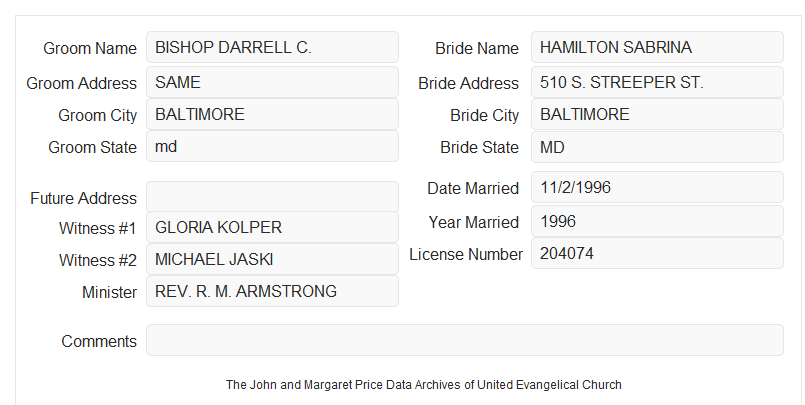The width and height of the screenshot is (805, 405).
Task: Select the Groom Address field
Action: click(x=272, y=82)
